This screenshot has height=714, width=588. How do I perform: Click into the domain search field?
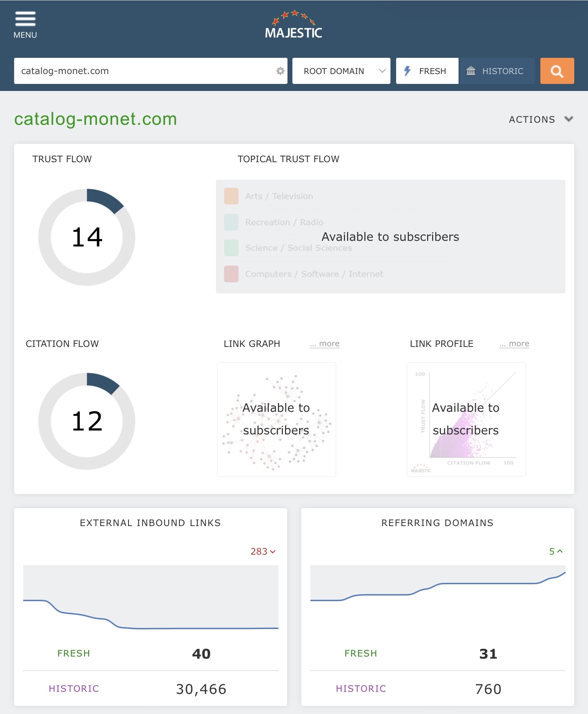pyautogui.click(x=145, y=71)
